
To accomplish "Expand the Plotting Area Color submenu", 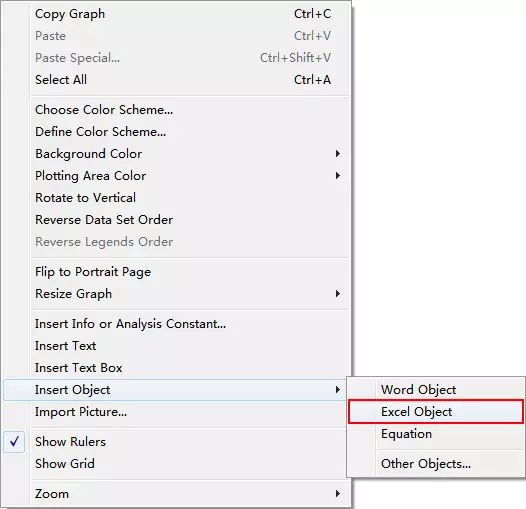I will point(175,175).
